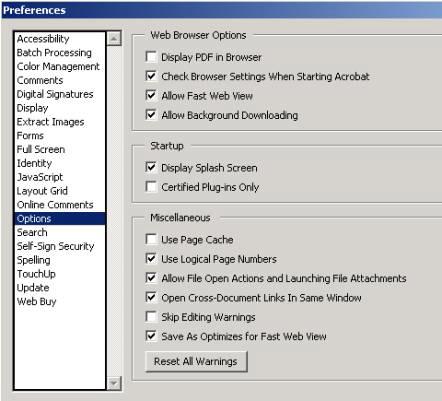Uncheck Display Splash Screen
This screenshot has height=401, width=442.
coord(151,167)
